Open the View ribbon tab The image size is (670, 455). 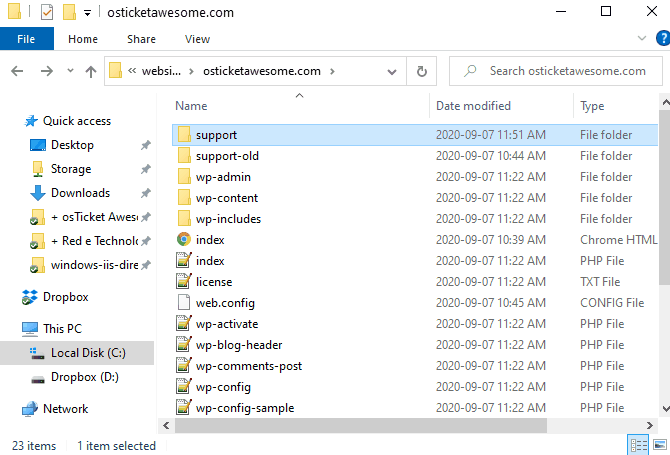click(197, 39)
